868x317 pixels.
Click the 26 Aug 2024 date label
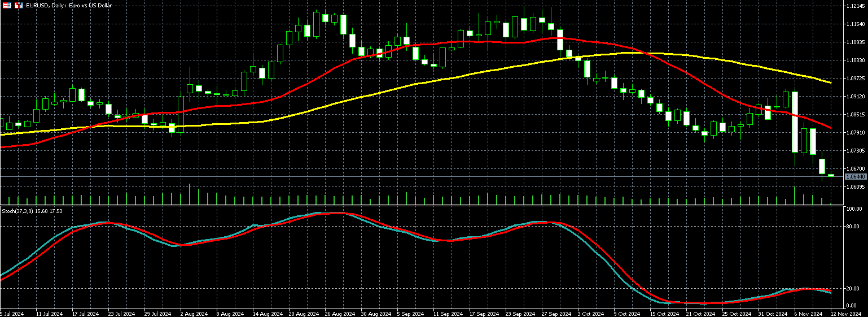point(338,313)
